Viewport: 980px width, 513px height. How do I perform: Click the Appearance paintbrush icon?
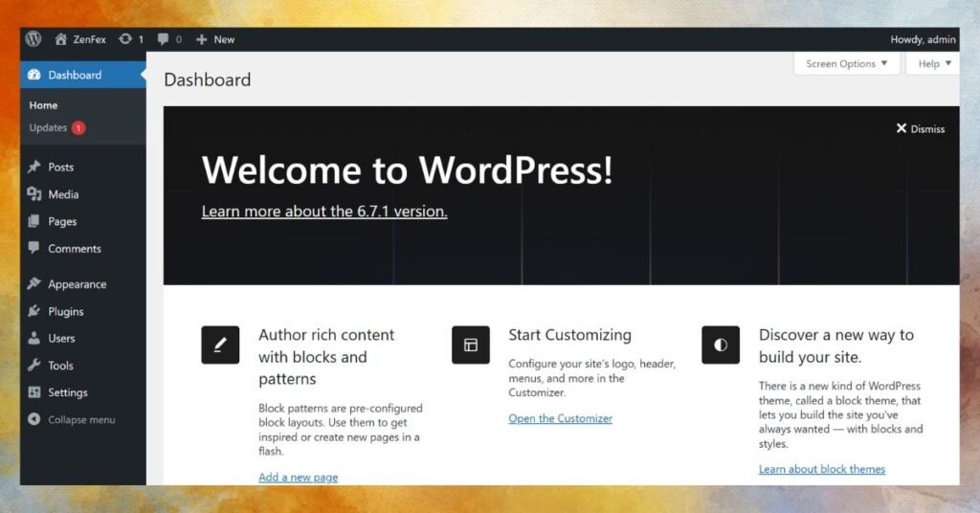(33, 283)
